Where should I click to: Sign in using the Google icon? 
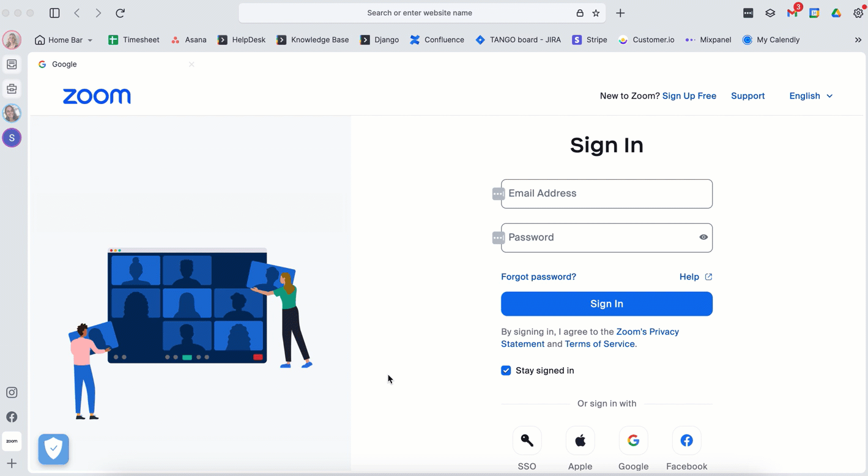(633, 441)
